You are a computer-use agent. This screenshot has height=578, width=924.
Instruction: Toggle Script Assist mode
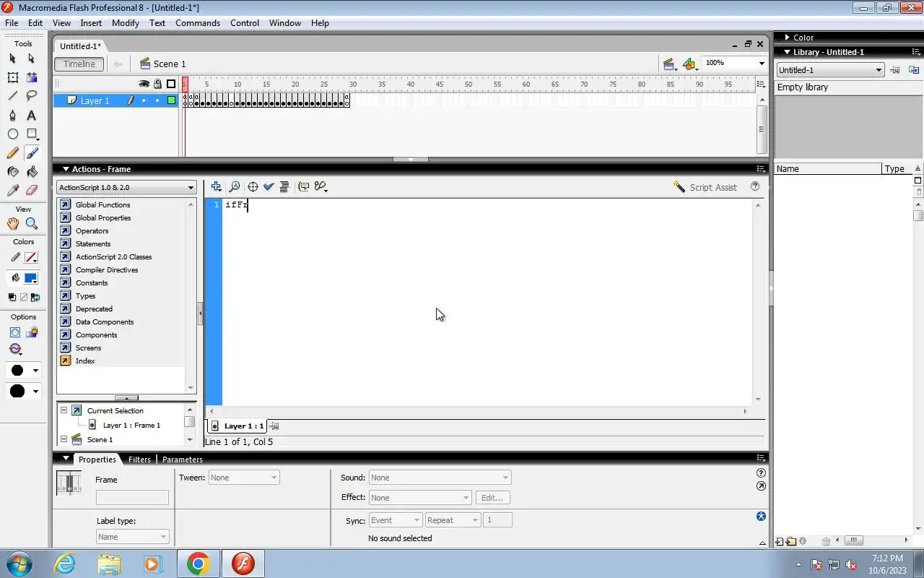pyautogui.click(x=705, y=187)
